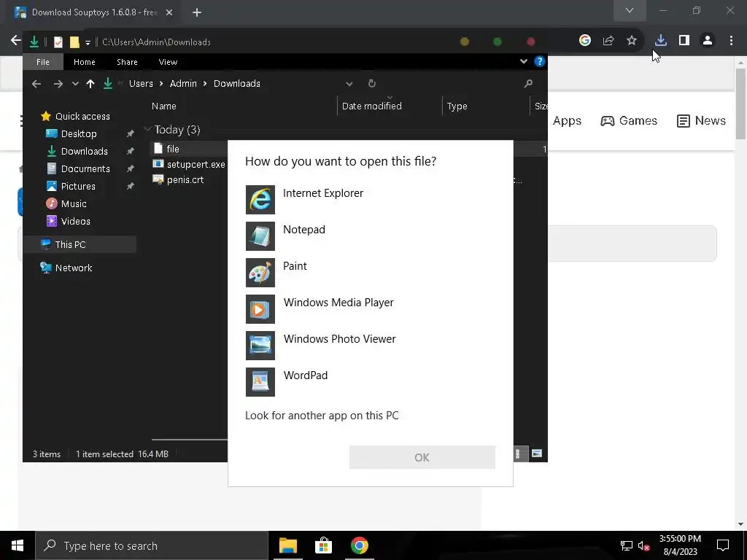The image size is (747, 560).
Task: Click Properties icon in quick access toolbar
Action: pyautogui.click(x=58, y=42)
